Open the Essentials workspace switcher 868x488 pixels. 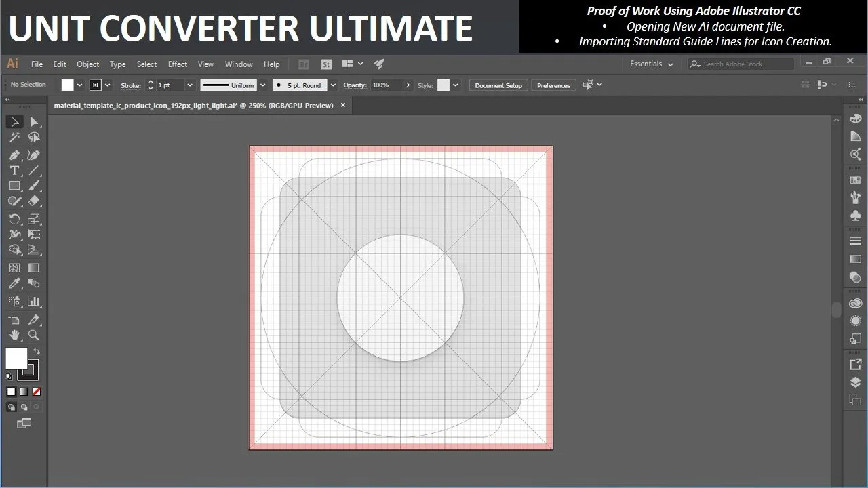click(651, 64)
